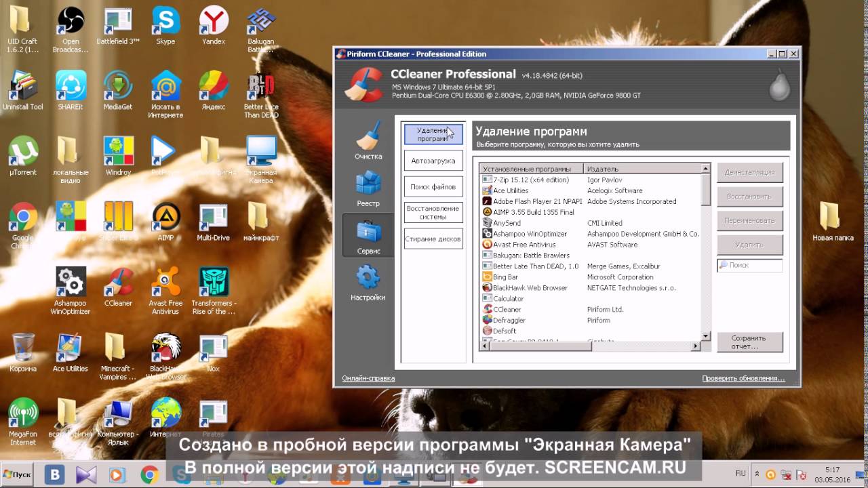Click the Переименовать button
Viewport: 868px width, 488px height.
[x=749, y=220]
